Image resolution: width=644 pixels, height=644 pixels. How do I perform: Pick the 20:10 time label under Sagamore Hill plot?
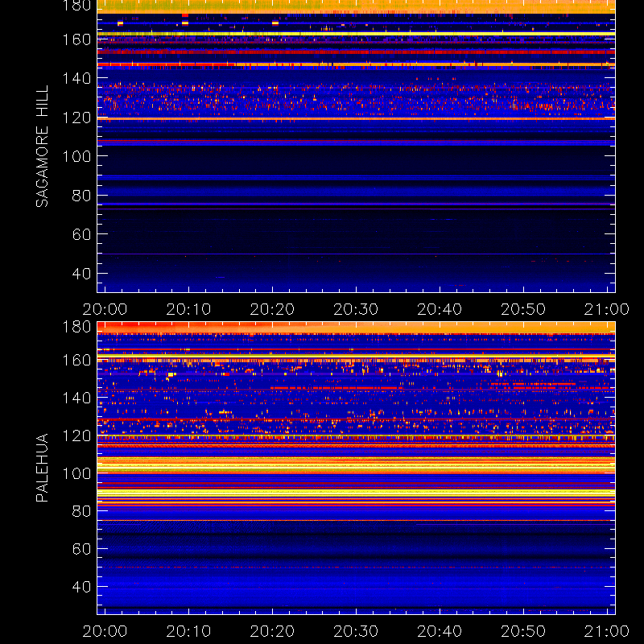(188, 309)
